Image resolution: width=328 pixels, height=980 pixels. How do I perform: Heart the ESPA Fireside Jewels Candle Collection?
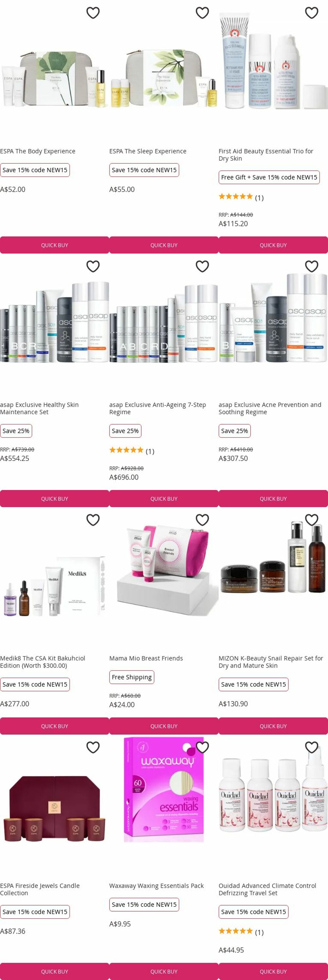click(x=93, y=747)
